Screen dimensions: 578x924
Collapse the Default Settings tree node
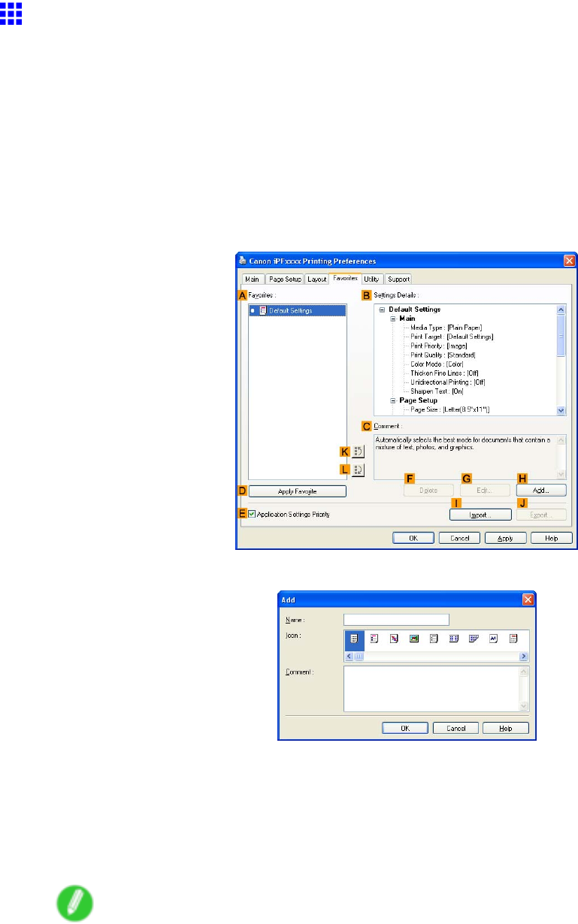(382, 310)
